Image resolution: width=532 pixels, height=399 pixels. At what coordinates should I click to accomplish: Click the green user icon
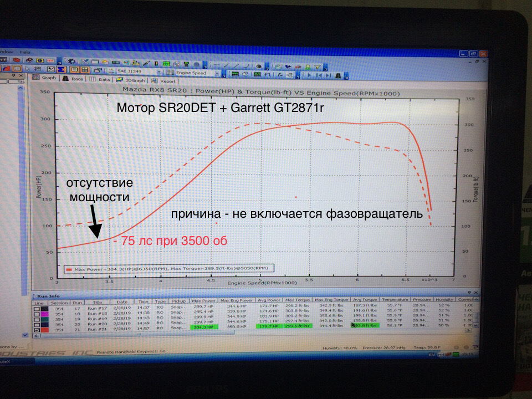tap(308, 67)
